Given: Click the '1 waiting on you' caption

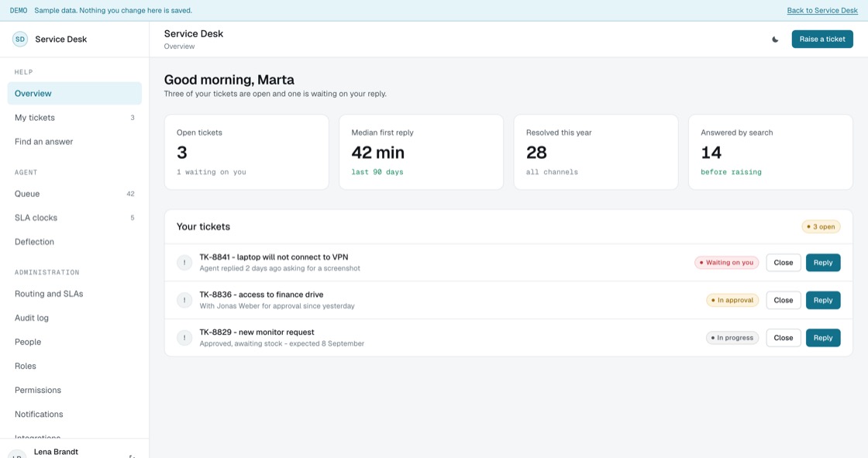Looking at the screenshot, I should pyautogui.click(x=212, y=172).
